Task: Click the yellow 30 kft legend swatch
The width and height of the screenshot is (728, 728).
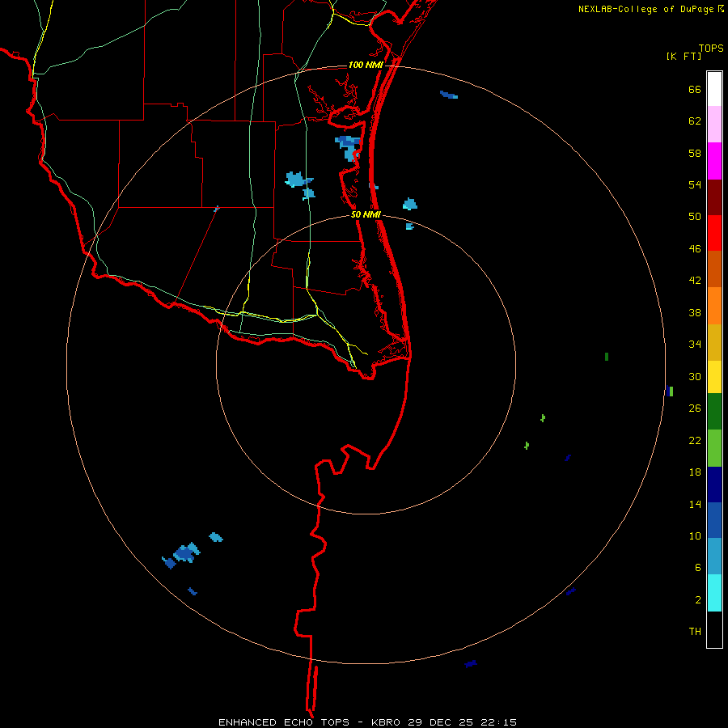Action: (x=714, y=376)
